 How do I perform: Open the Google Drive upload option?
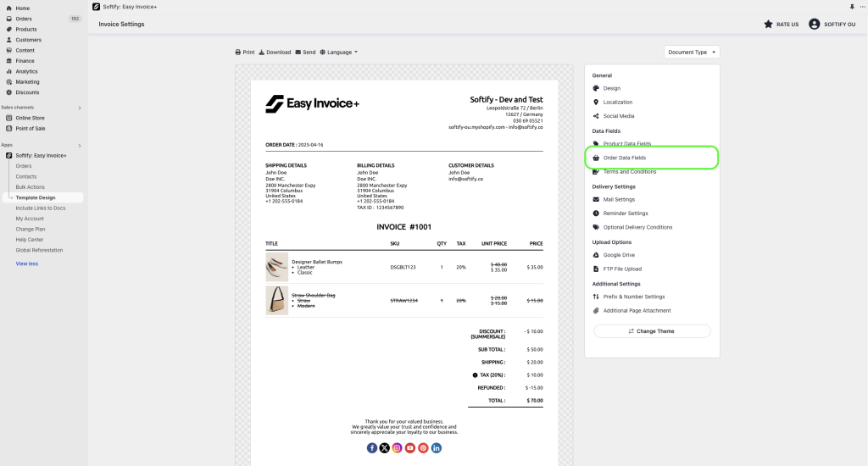click(x=619, y=255)
